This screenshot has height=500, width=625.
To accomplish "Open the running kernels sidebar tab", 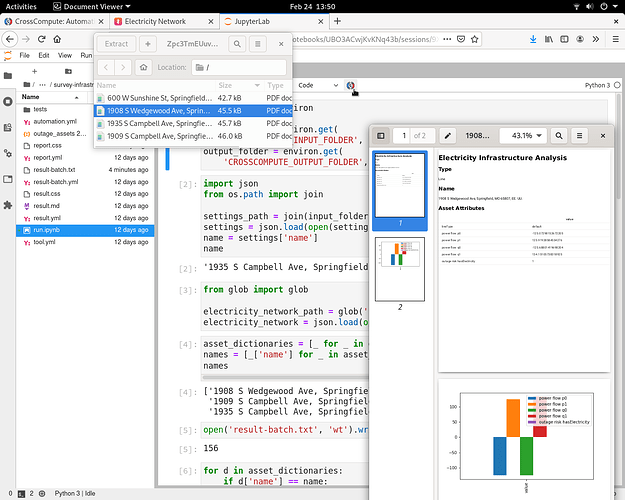I will (8, 101).
